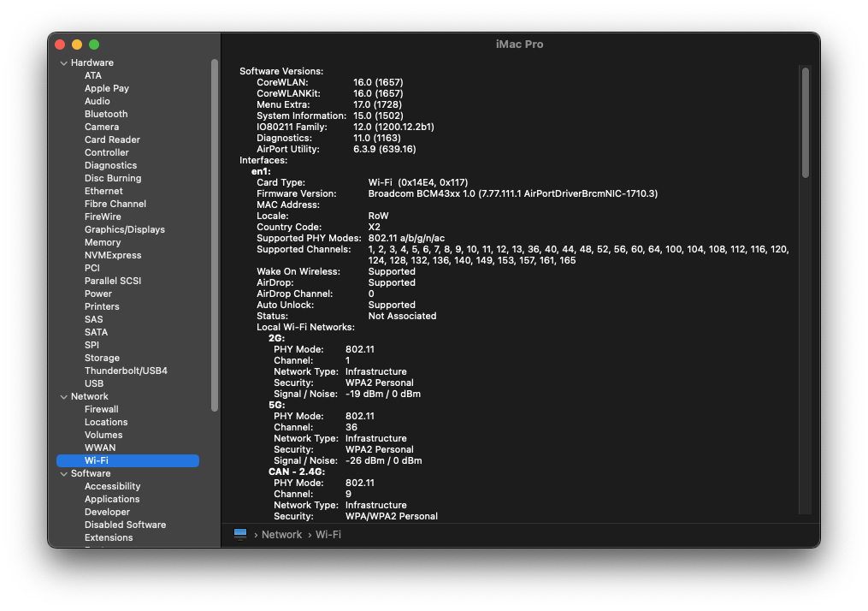Click the sidebar vertical scrollbar

[215, 234]
